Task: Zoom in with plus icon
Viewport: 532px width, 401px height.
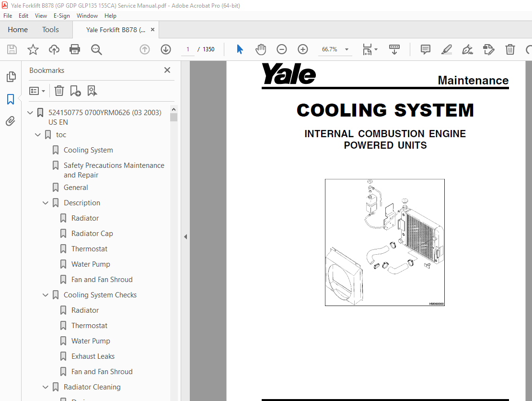Action: pos(302,49)
